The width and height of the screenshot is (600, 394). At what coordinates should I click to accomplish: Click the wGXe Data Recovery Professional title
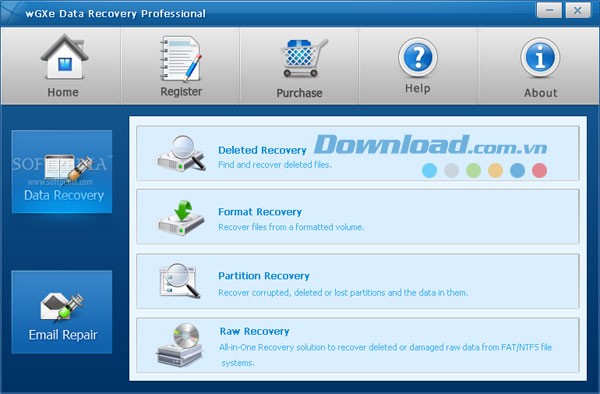[116, 14]
